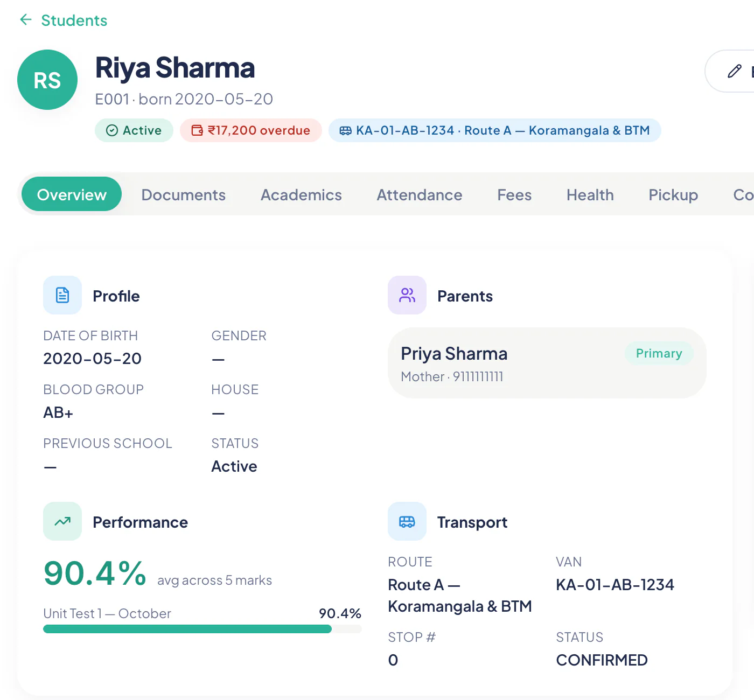Click the checkmark icon in Active badge
754x700 pixels.
pos(112,130)
